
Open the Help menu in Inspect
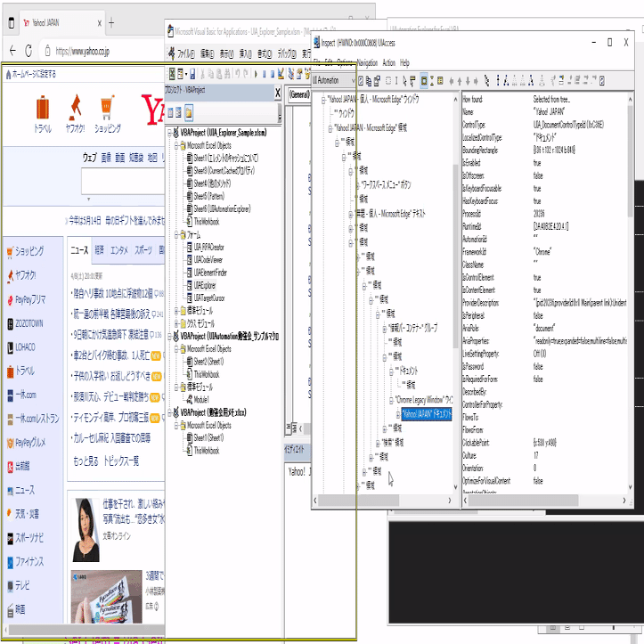point(404,62)
